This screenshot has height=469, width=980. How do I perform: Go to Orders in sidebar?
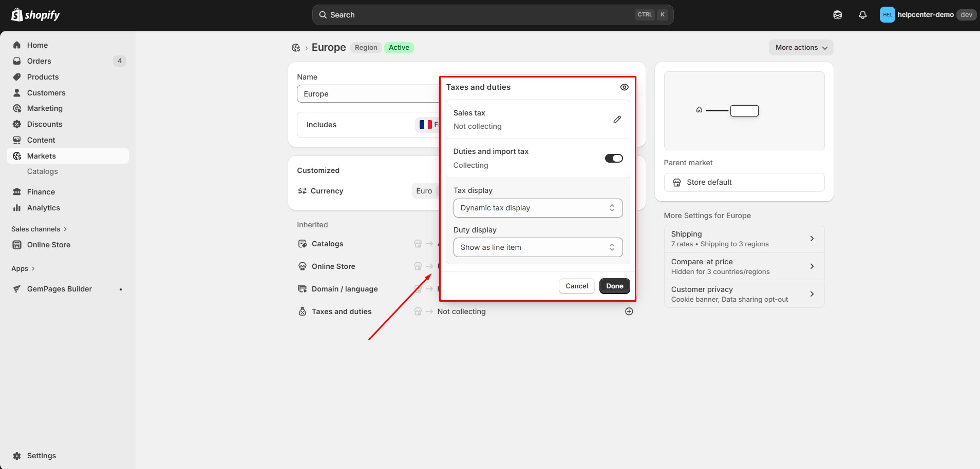point(39,61)
